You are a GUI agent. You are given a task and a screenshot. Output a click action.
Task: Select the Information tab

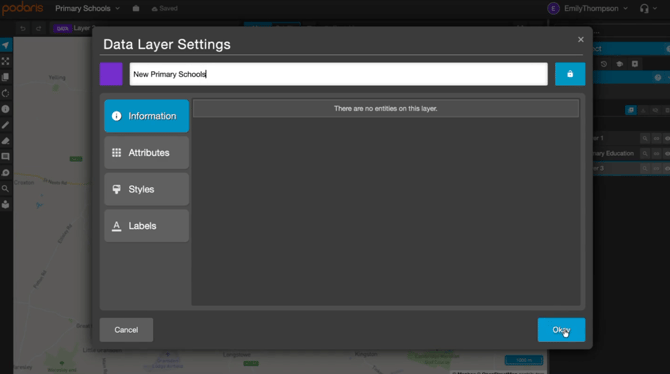coord(147,116)
